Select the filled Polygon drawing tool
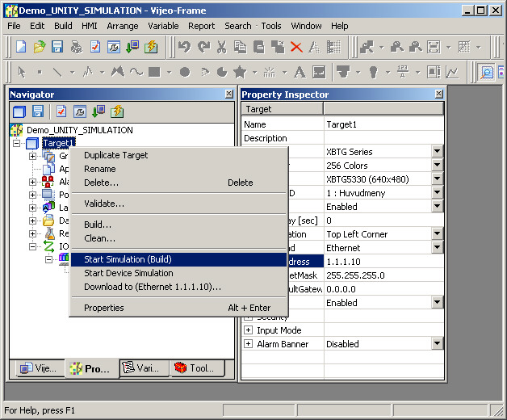 (118, 72)
